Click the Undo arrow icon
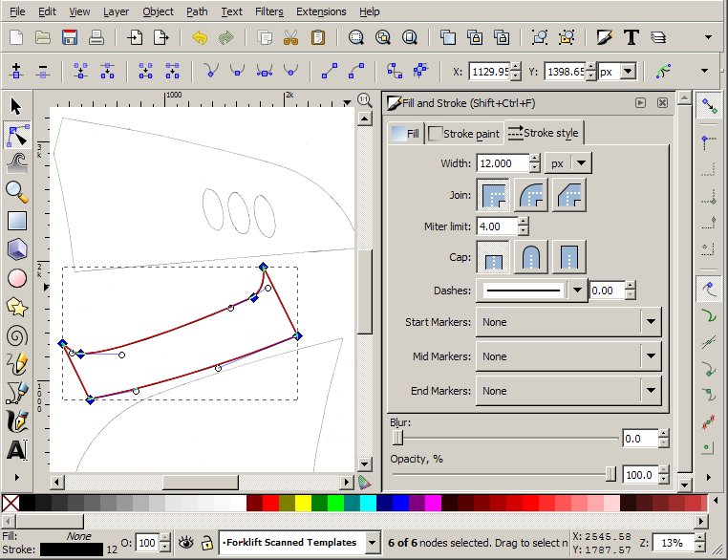Image resolution: width=728 pixels, height=560 pixels. tap(200, 38)
